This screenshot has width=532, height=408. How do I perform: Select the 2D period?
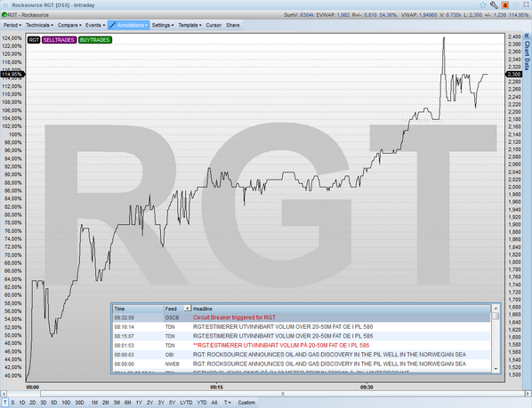[33, 403]
